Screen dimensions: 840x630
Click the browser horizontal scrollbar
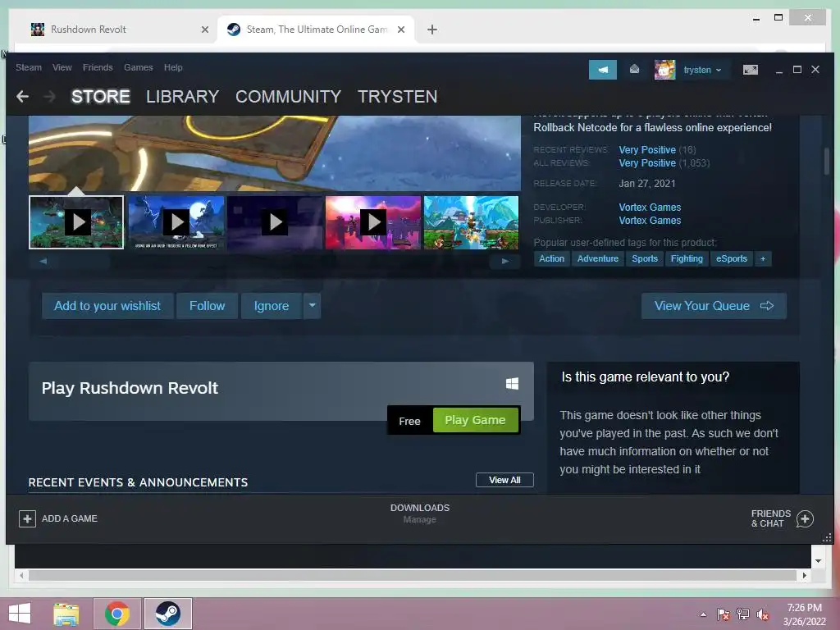413,575
